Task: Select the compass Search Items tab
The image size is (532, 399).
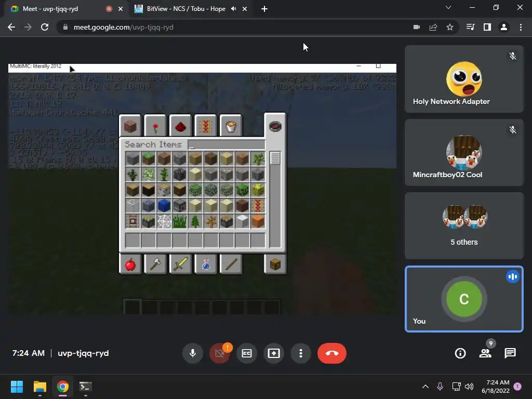Action: (275, 126)
